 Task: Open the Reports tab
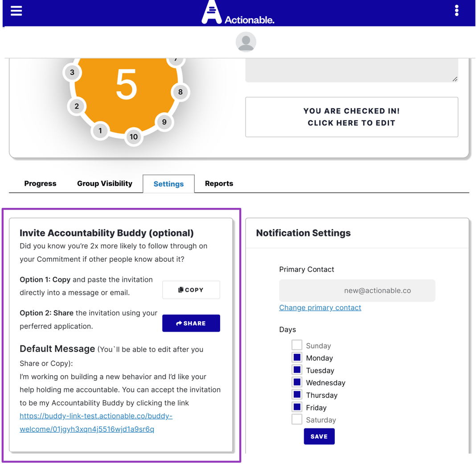coord(219,183)
